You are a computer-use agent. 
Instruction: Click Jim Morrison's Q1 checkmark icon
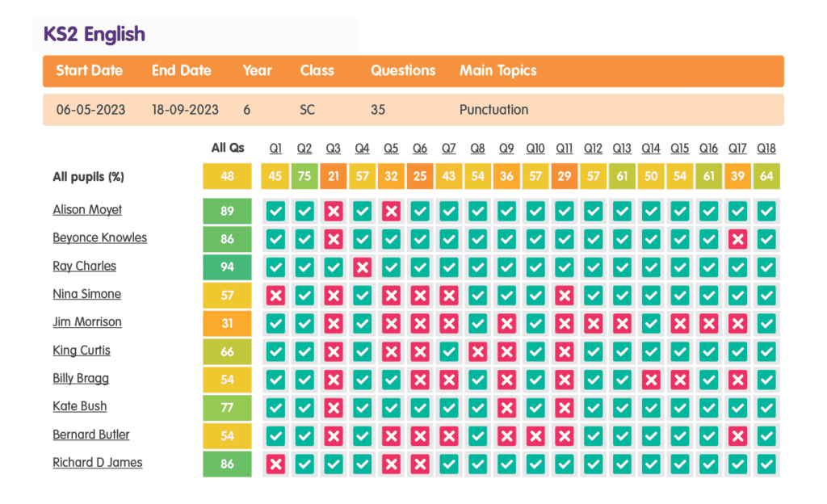pos(275,323)
